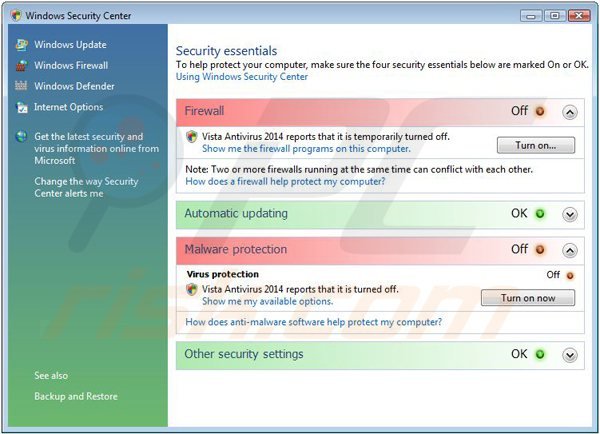Close the Windows Security Center window
The width and height of the screenshot is (600, 434).
(x=579, y=16)
